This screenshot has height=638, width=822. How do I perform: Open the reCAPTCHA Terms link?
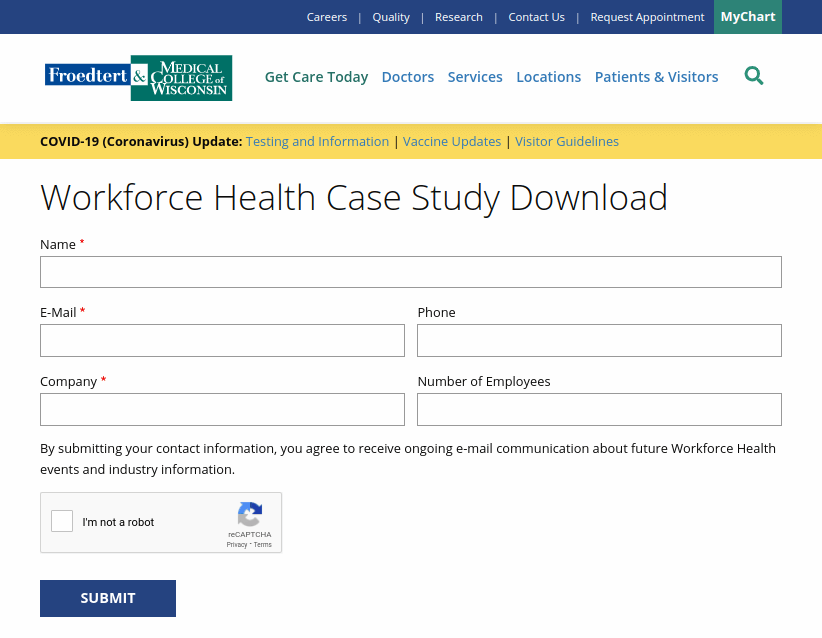coord(263,545)
